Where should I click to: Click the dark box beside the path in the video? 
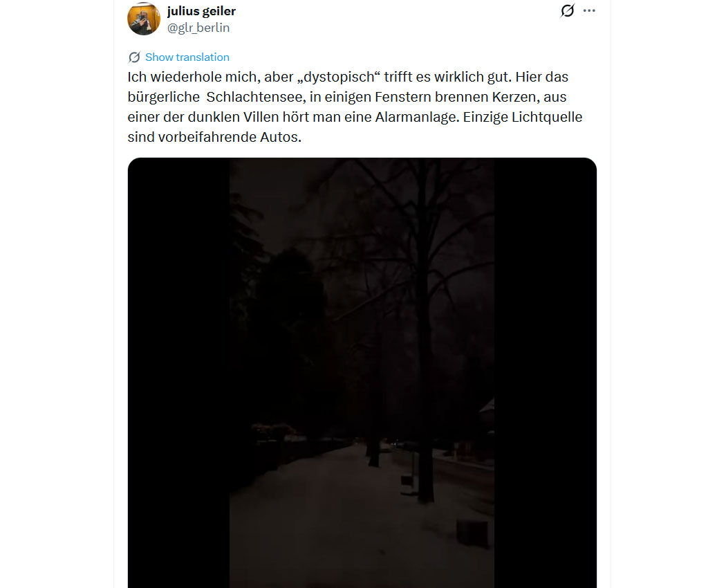[x=472, y=533]
